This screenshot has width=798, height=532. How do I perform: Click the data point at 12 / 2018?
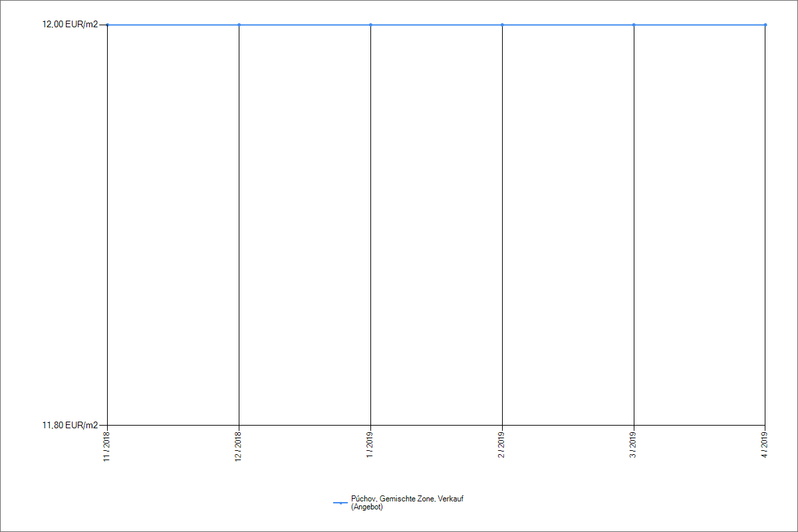click(239, 25)
